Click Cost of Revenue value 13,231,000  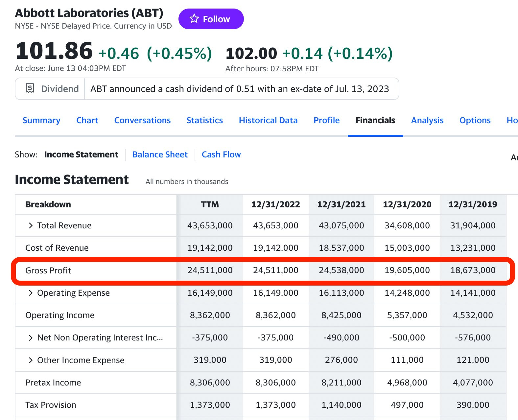point(473,248)
